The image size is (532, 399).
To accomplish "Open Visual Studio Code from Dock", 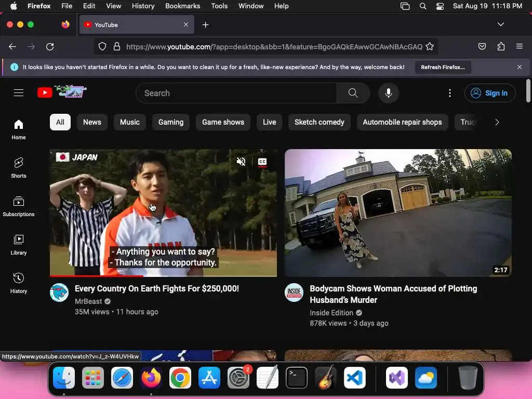I will pyautogui.click(x=354, y=378).
